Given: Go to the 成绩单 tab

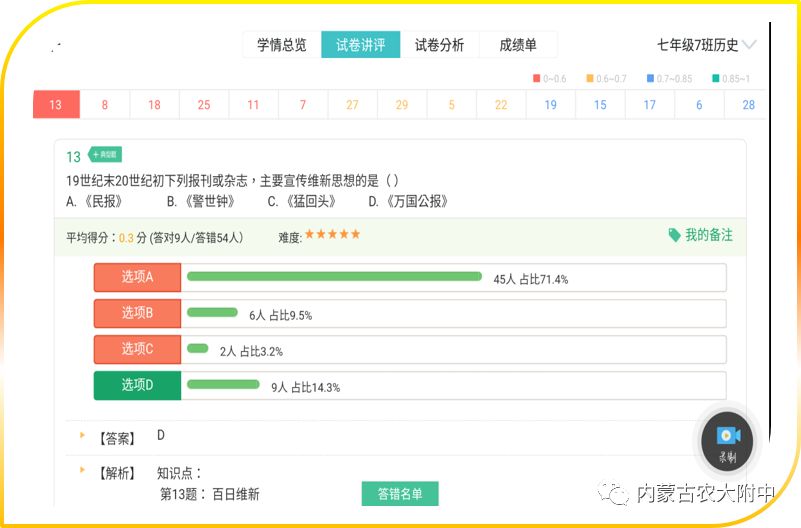Looking at the screenshot, I should pos(518,45).
